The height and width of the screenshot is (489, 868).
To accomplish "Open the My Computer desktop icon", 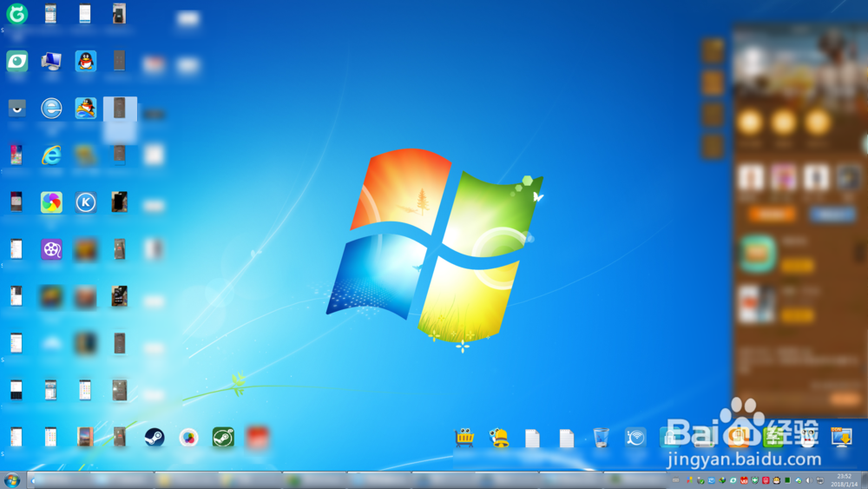I will [x=51, y=61].
